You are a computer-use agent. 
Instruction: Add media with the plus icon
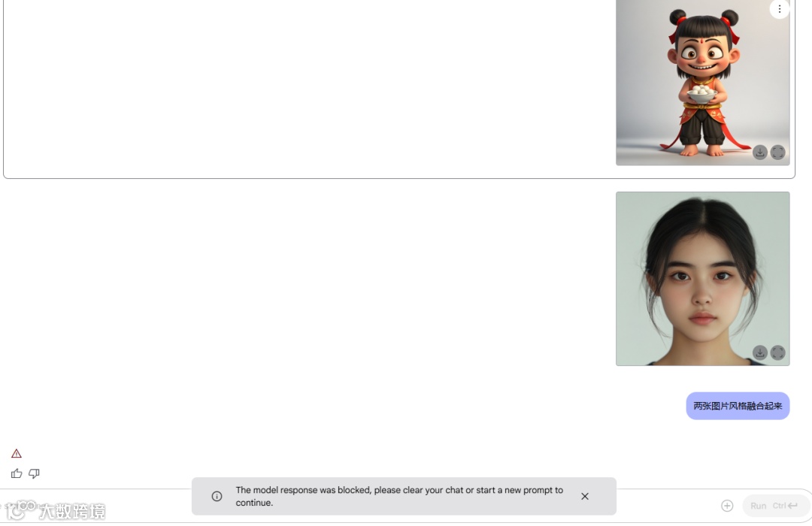coord(727,506)
